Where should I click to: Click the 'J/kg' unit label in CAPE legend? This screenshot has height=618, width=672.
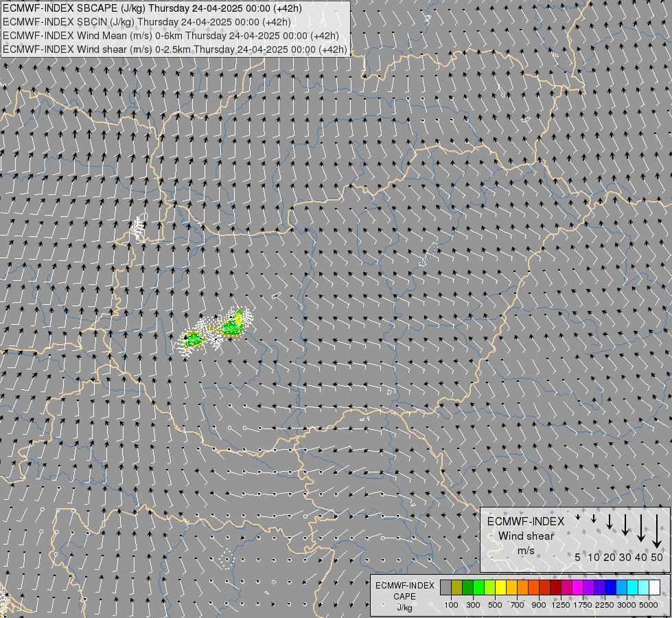(x=404, y=608)
